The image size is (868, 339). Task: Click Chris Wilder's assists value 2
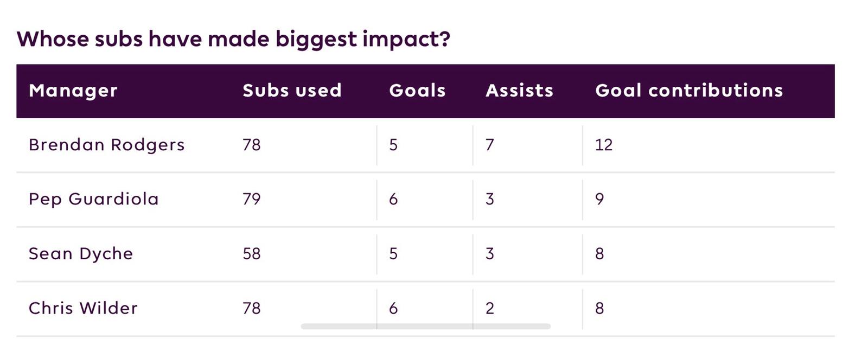pos(489,308)
